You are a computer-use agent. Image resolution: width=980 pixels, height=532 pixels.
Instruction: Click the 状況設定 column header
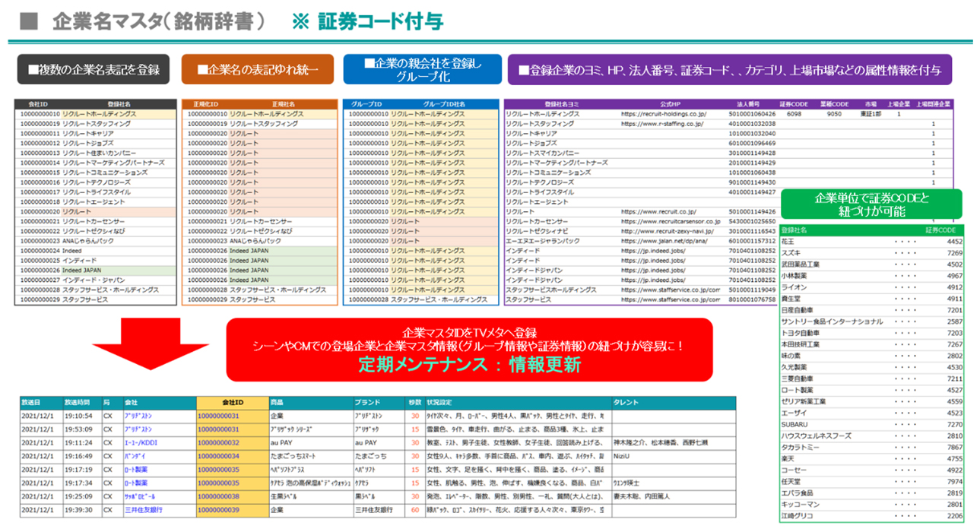click(x=441, y=402)
